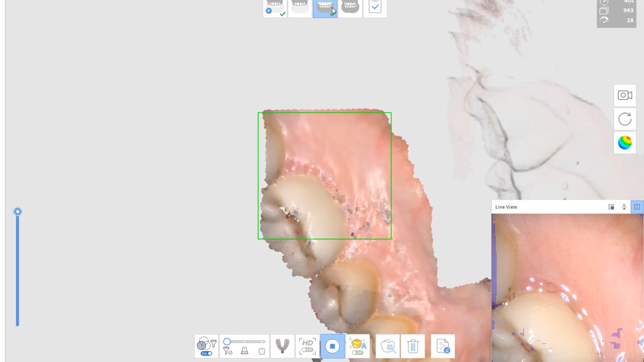Turn off the smart scan filter On switch
Image resolution: width=644 pixels, height=362 pixels.
[206, 353]
